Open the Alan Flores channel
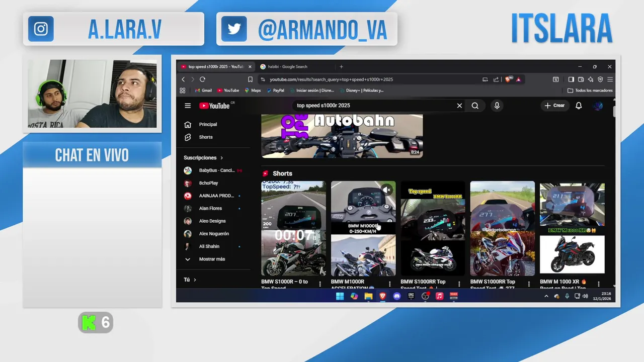The image size is (644, 362). pos(210,208)
